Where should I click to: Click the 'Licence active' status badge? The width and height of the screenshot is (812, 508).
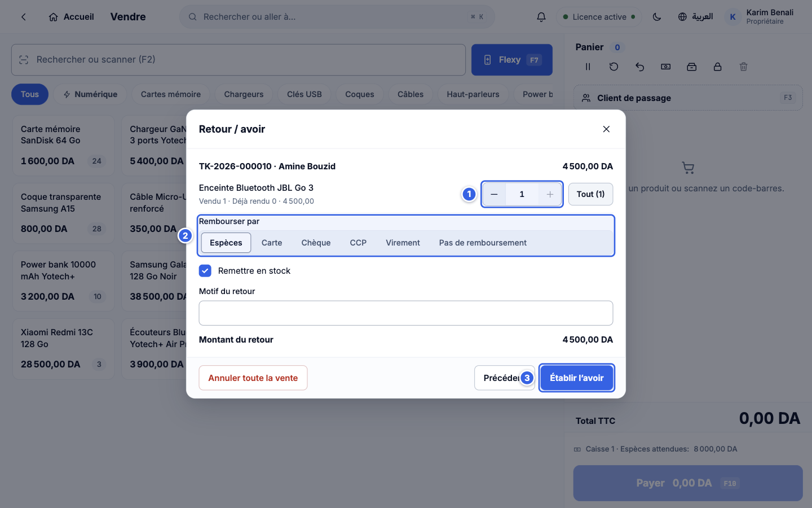point(599,17)
